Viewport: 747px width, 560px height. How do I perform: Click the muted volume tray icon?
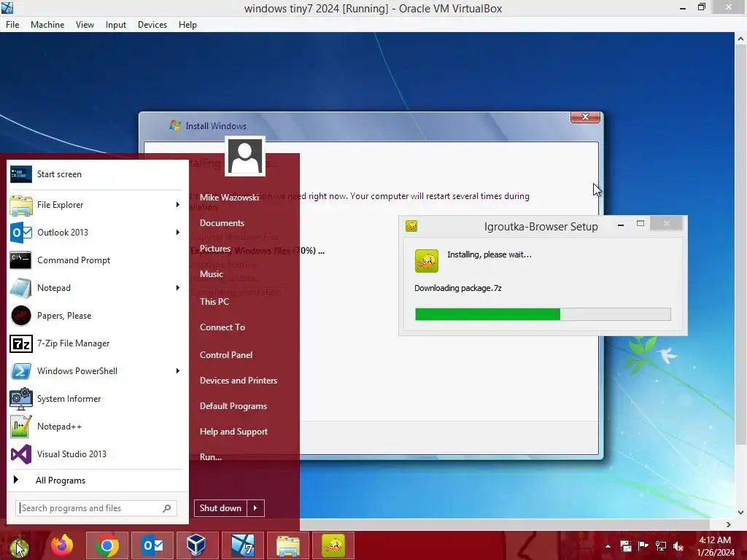(678, 546)
